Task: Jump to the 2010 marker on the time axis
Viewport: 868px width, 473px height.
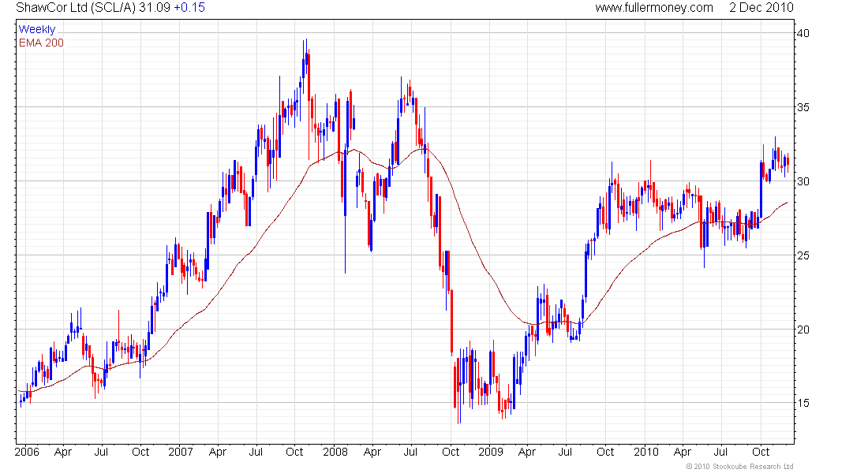Action: coord(645,453)
